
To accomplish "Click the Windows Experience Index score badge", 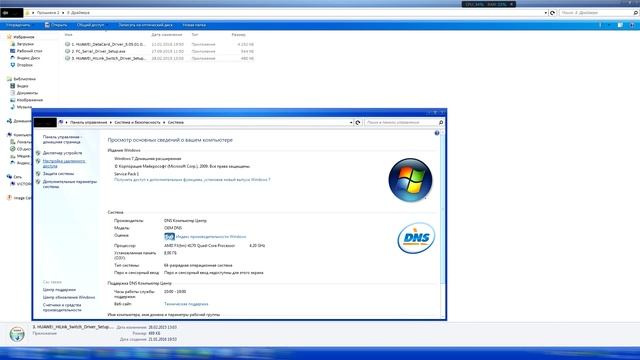I will 169,236.
